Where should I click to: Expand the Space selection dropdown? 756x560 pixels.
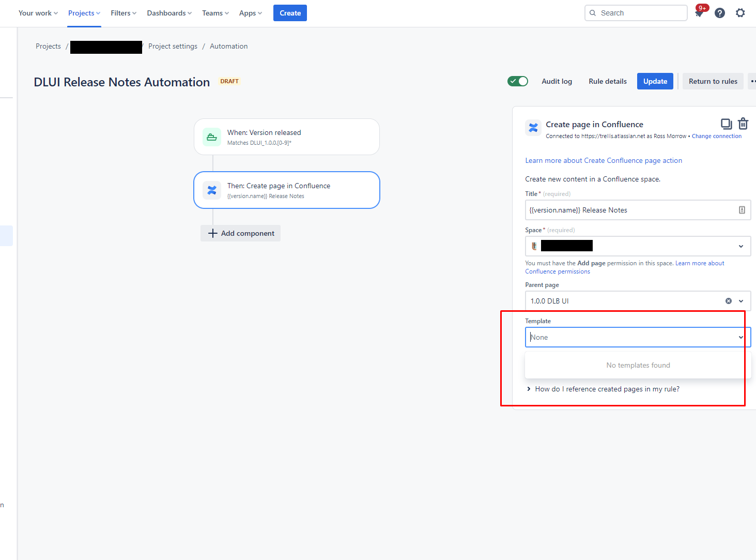pyautogui.click(x=741, y=246)
